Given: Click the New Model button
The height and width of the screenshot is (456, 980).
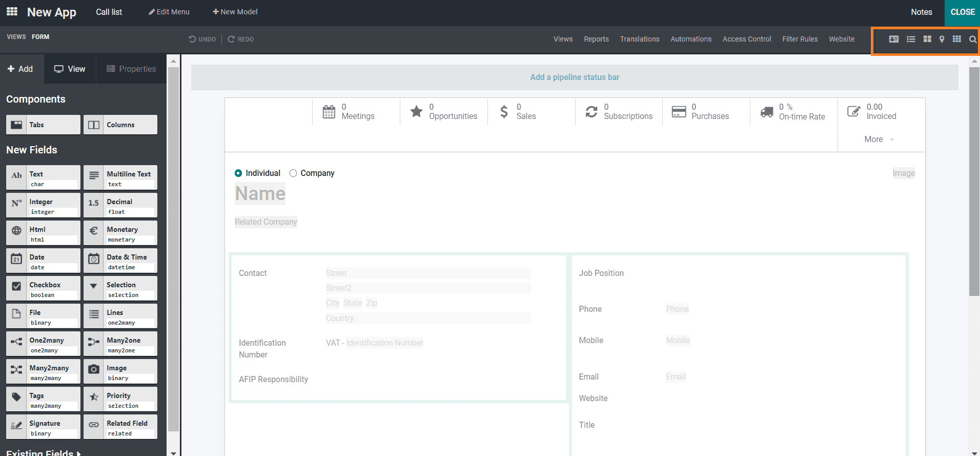Looking at the screenshot, I should (x=235, y=12).
